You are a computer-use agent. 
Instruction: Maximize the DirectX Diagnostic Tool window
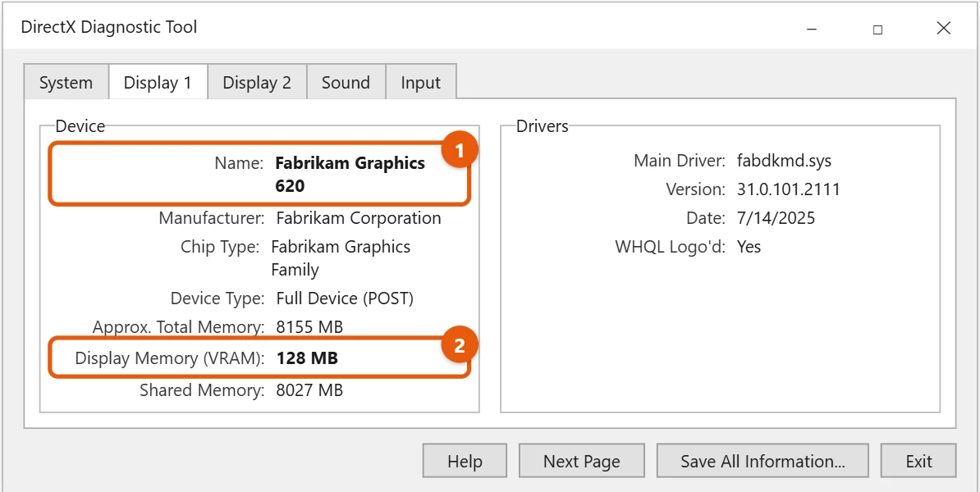coord(878,29)
